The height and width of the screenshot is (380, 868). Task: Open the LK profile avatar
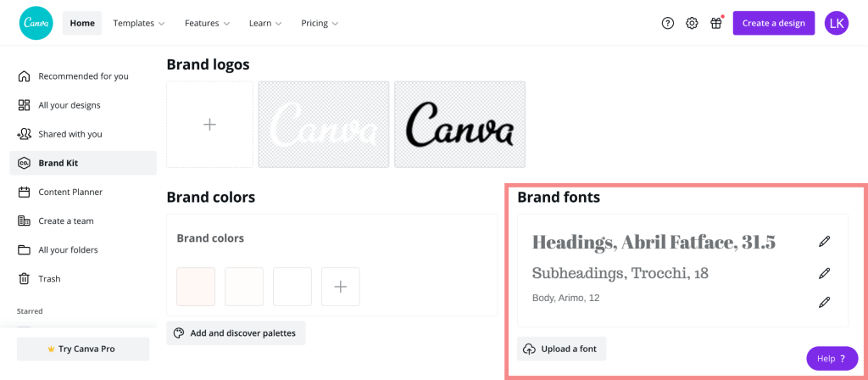837,23
